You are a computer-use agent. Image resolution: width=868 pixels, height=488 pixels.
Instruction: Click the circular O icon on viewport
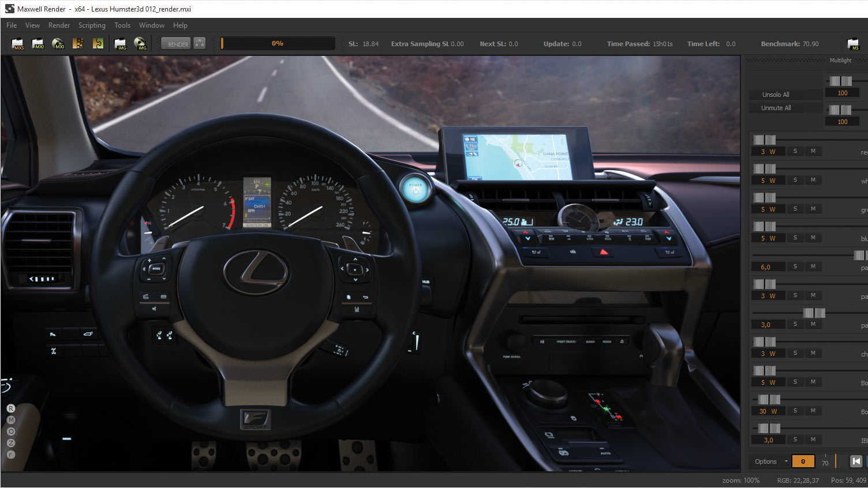pos(10,431)
